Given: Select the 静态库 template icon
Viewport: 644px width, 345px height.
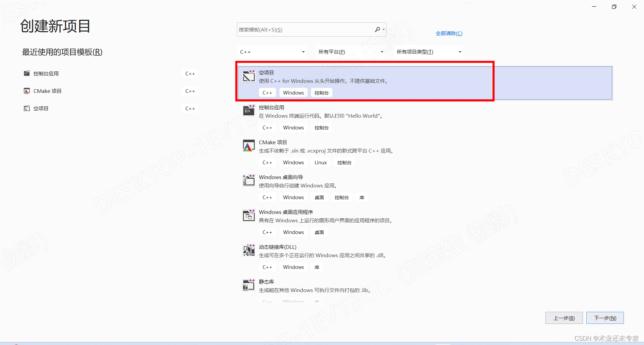Looking at the screenshot, I should [x=249, y=285].
